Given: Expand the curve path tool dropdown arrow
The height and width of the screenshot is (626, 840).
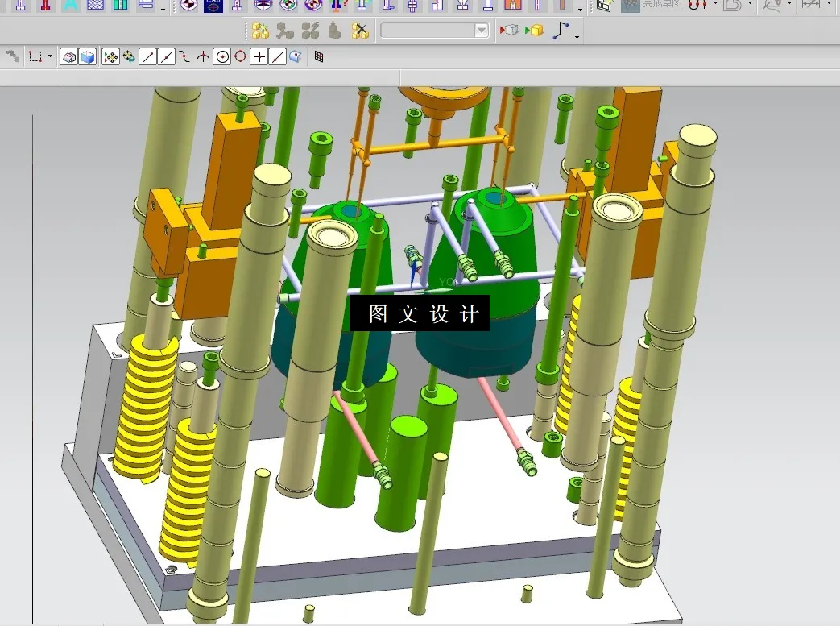Looking at the screenshot, I should [x=577, y=36].
